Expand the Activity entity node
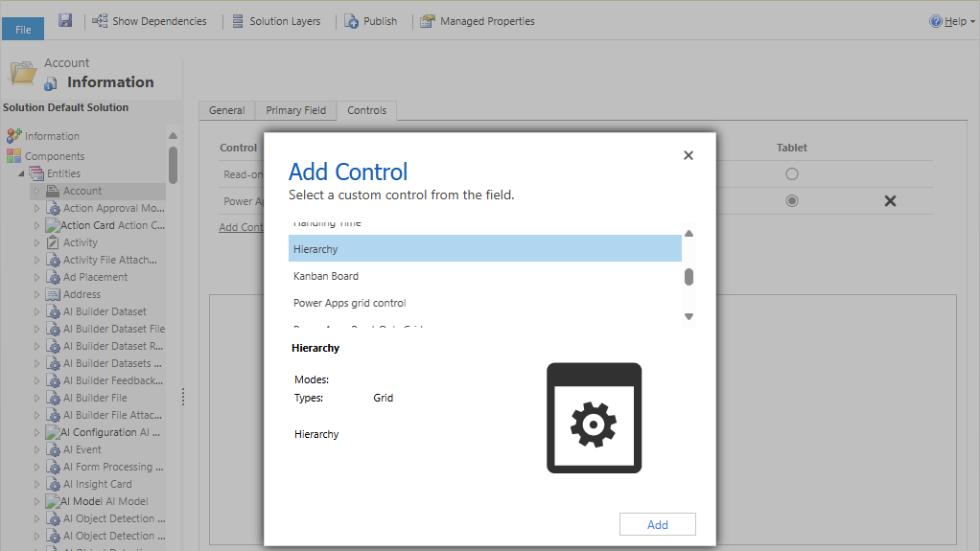Viewport: 980px width, 551px height. (x=38, y=242)
